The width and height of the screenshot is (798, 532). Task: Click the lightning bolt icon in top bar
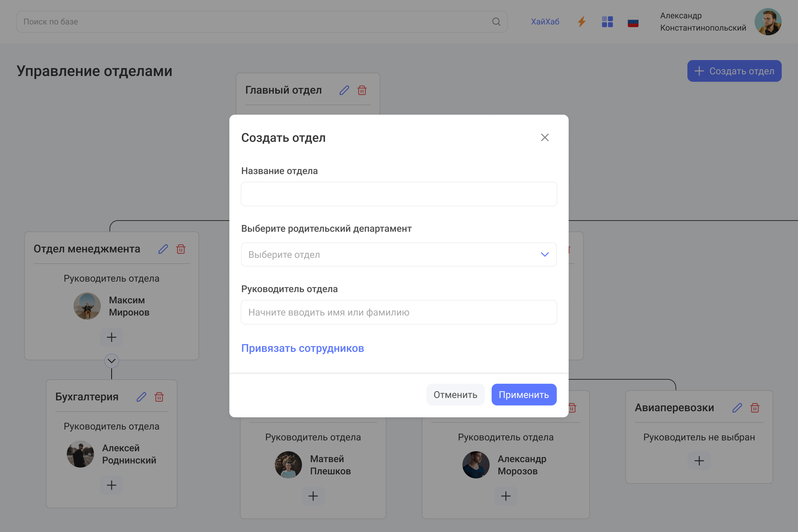tap(581, 21)
